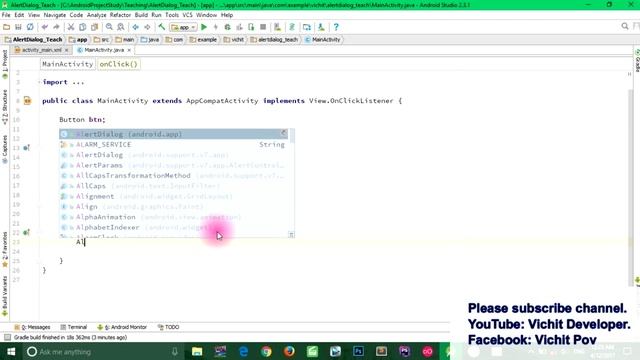The height and width of the screenshot is (360, 640).
Task: Open the Analyze menu
Action: click(96, 15)
